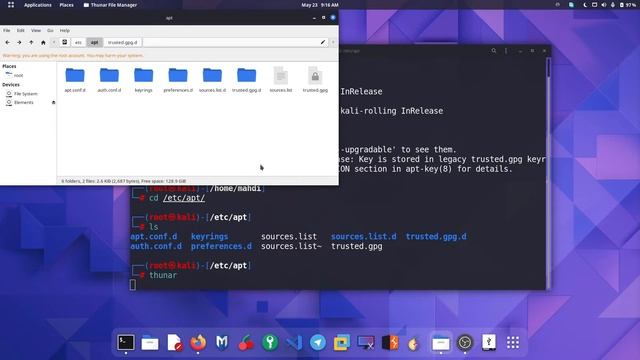The width and height of the screenshot is (640, 360).
Task: Go forward using Thunar's right arrow
Action: 19,42
